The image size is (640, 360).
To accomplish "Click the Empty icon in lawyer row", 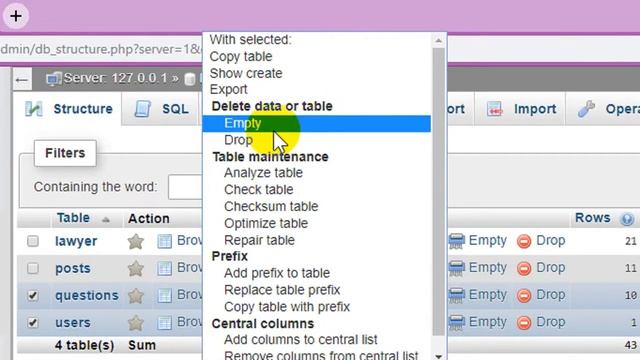I will 457,241.
